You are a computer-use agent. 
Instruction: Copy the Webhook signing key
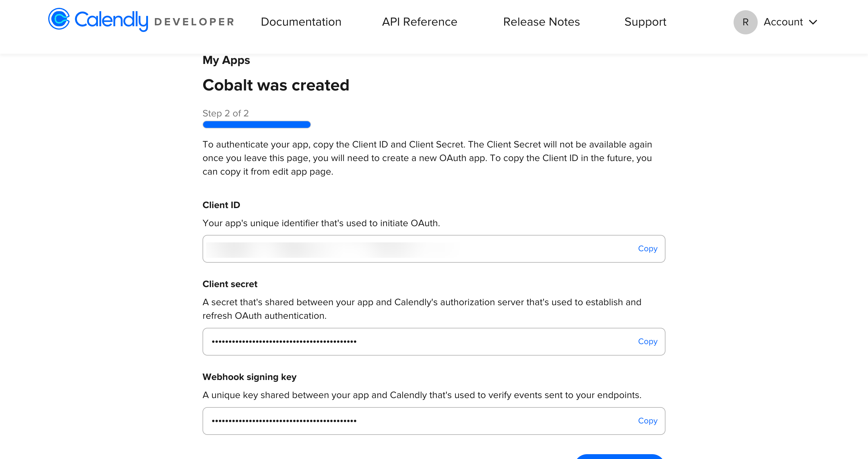pos(648,421)
